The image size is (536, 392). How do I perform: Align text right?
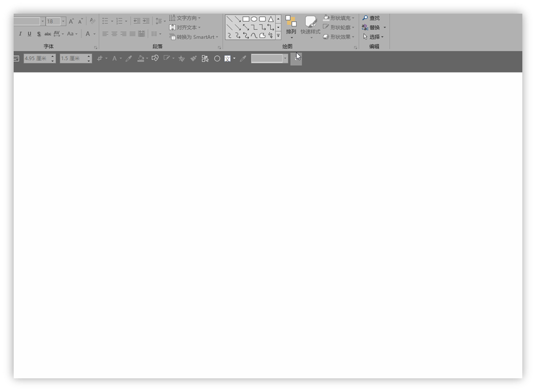point(124,34)
